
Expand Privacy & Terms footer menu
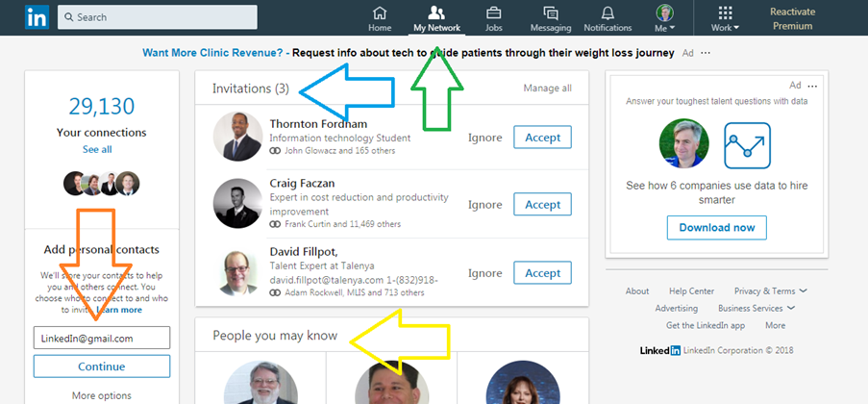point(770,290)
